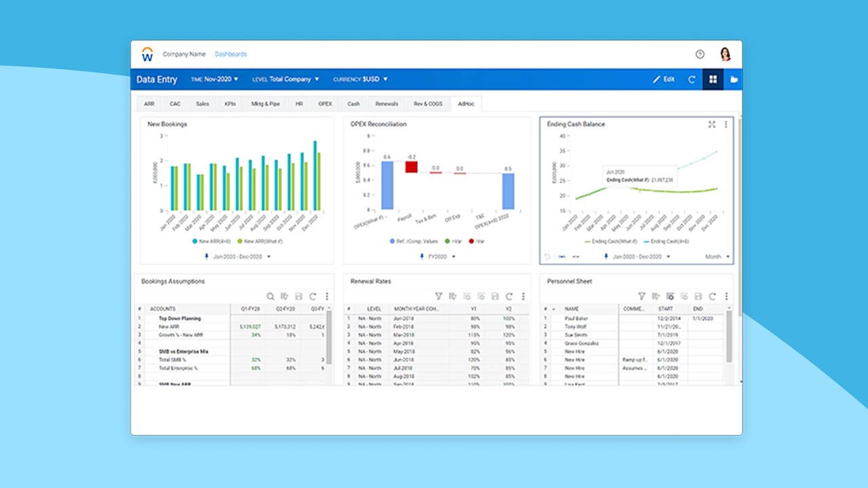Click save icon in Personnel Sheet toolbar
The image size is (868, 488).
point(698,296)
